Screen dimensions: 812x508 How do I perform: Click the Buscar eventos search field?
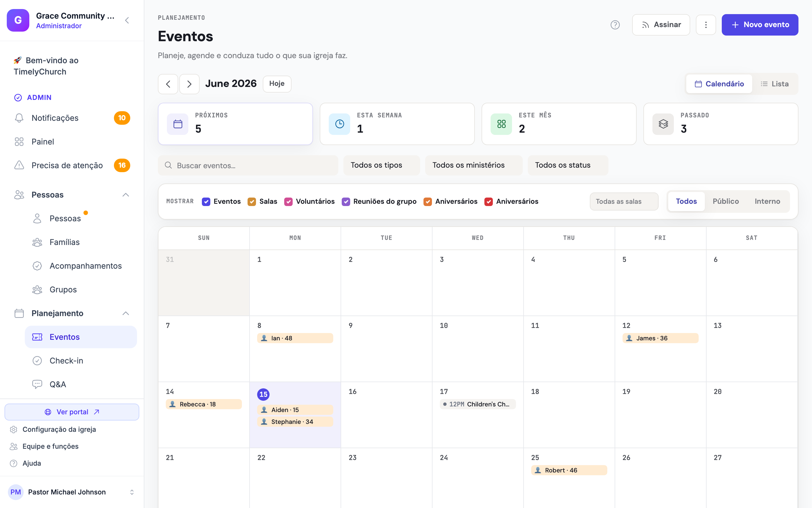[248, 165]
